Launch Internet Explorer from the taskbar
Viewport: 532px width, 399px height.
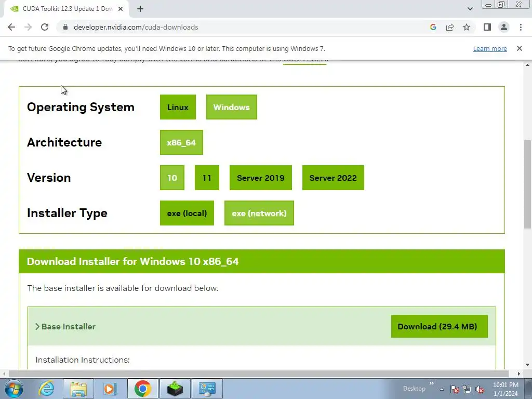coord(46,389)
